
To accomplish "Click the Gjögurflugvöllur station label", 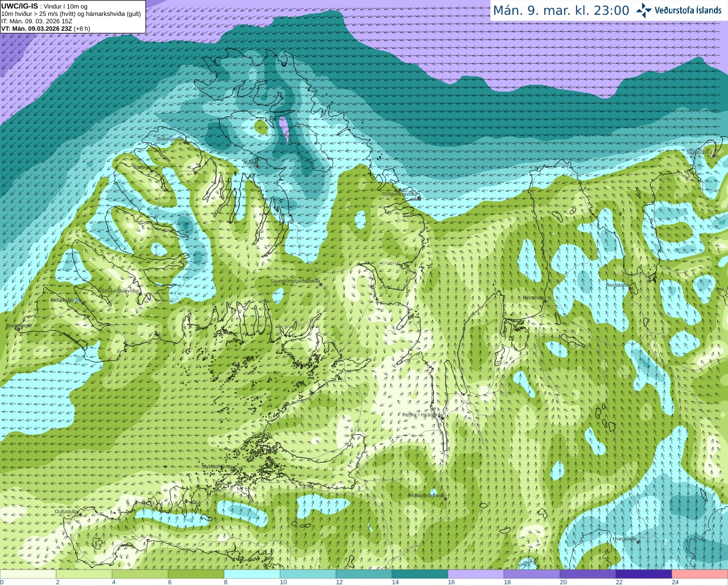I will point(400,194).
